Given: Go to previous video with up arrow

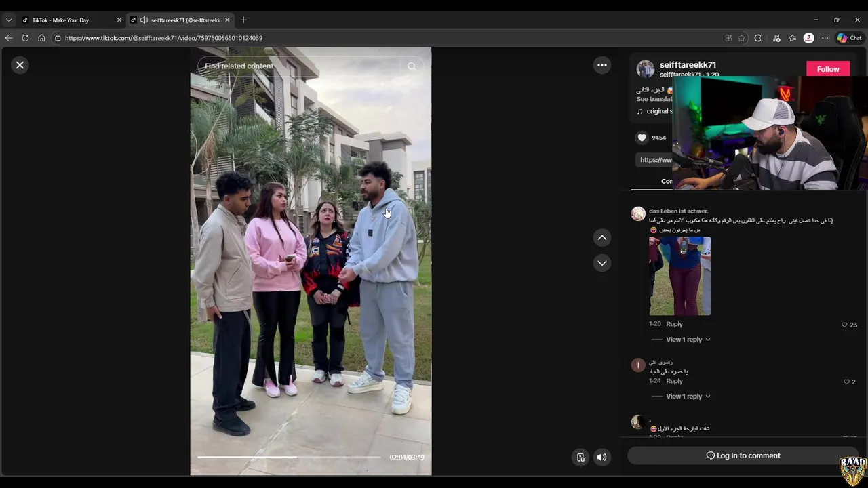Looking at the screenshot, I should pos(601,237).
